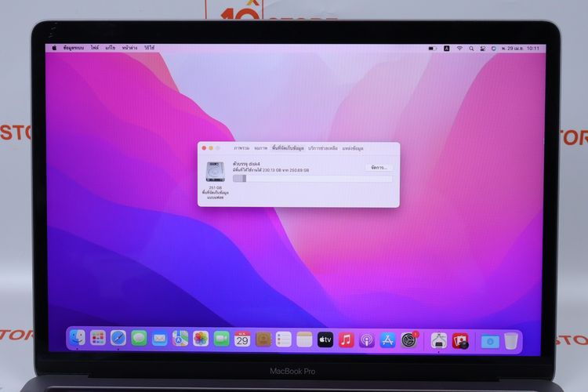Show the date and time 10:11 in the menu bar

521,49
